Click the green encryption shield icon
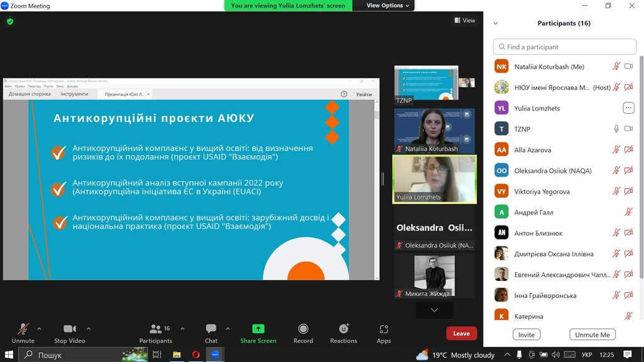 coord(9,21)
